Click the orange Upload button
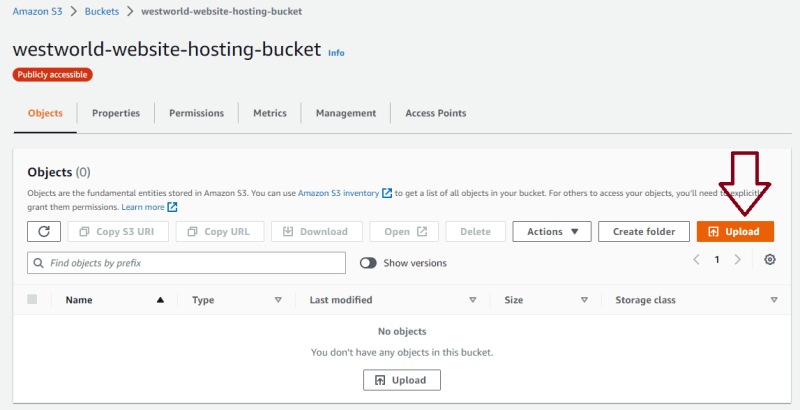Viewport: 800px width, 410px height. [735, 232]
